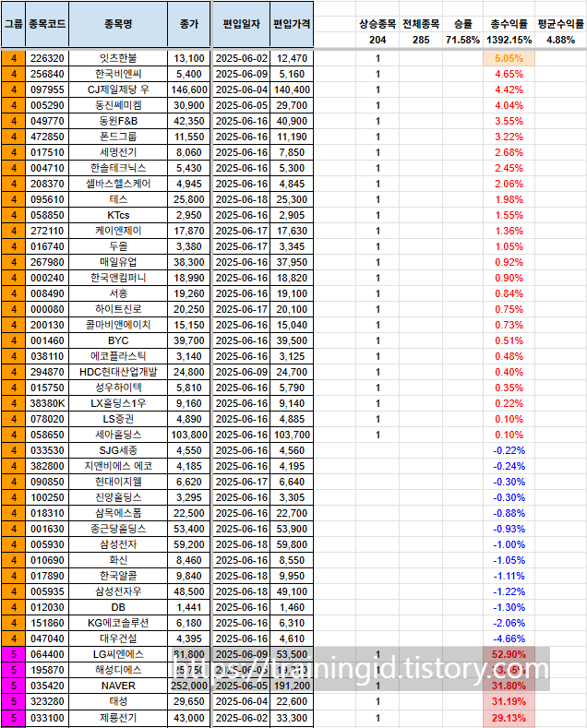Select 전체종목 count 285
The image size is (587, 728).
pos(421,40)
